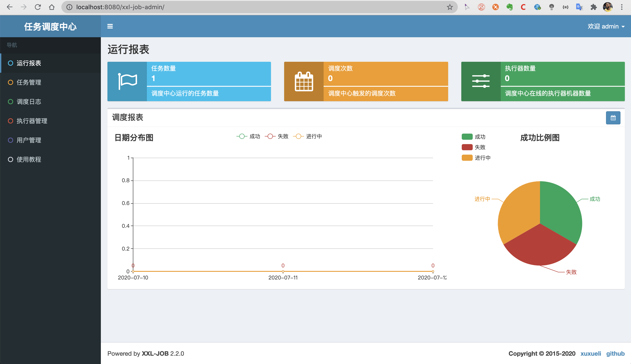Viewport: 631px width, 364px height.
Task: Toggle 成功 in the pie chart legend
Action: click(473, 137)
